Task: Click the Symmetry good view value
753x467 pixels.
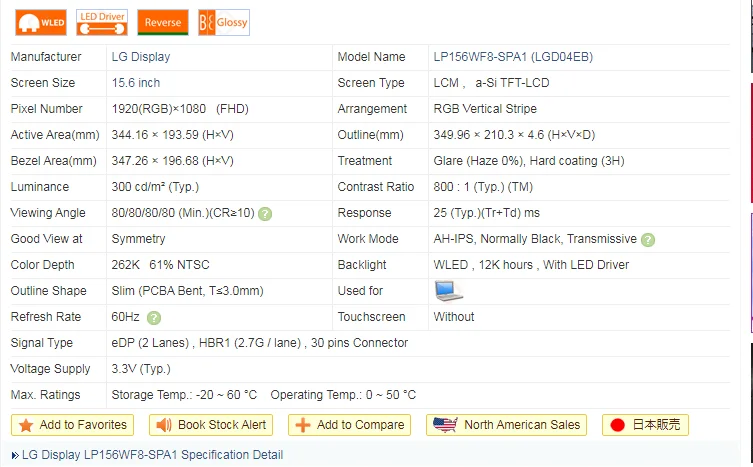Action: point(138,238)
